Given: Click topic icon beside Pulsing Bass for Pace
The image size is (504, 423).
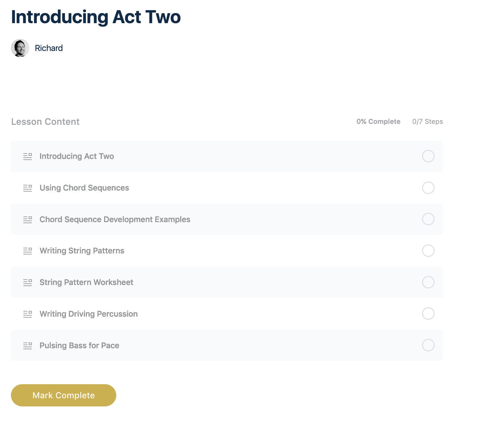Looking at the screenshot, I should [28, 346].
